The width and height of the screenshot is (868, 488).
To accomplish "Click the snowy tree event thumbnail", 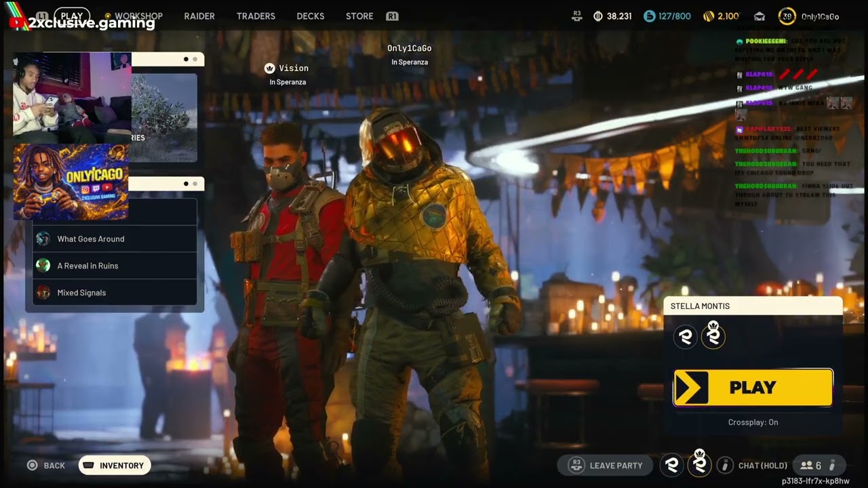I will [x=164, y=117].
